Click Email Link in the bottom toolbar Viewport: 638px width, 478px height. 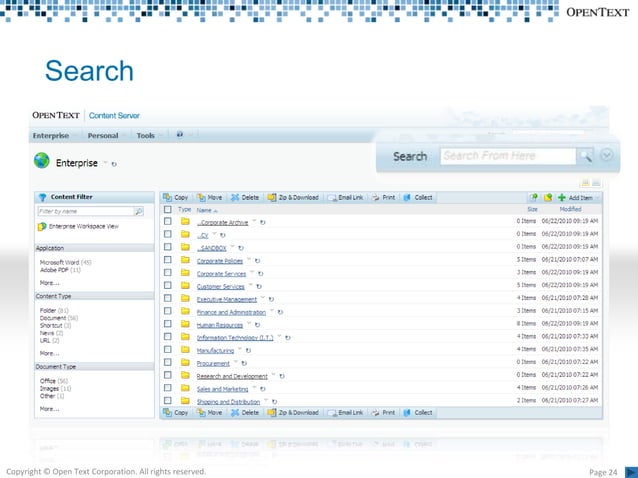coord(345,413)
